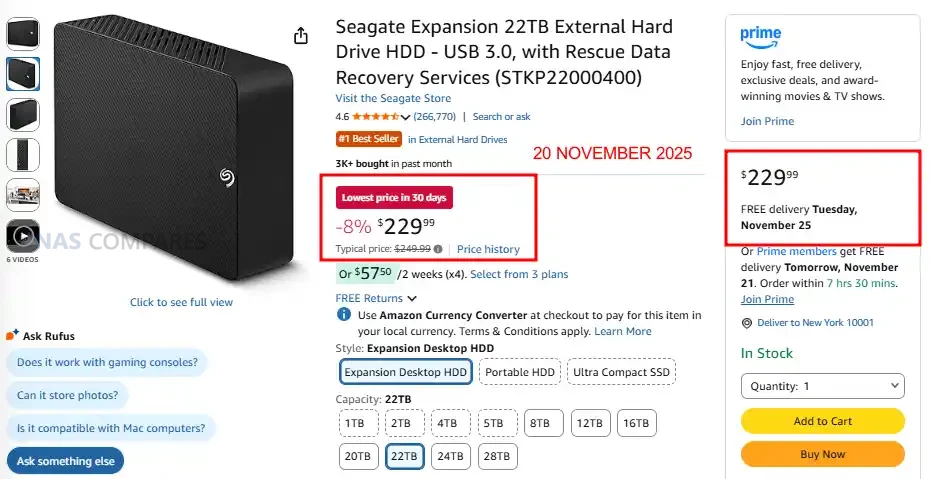Click the Rufus sparkle icon
Screen dimensions: 931x479
(12, 335)
